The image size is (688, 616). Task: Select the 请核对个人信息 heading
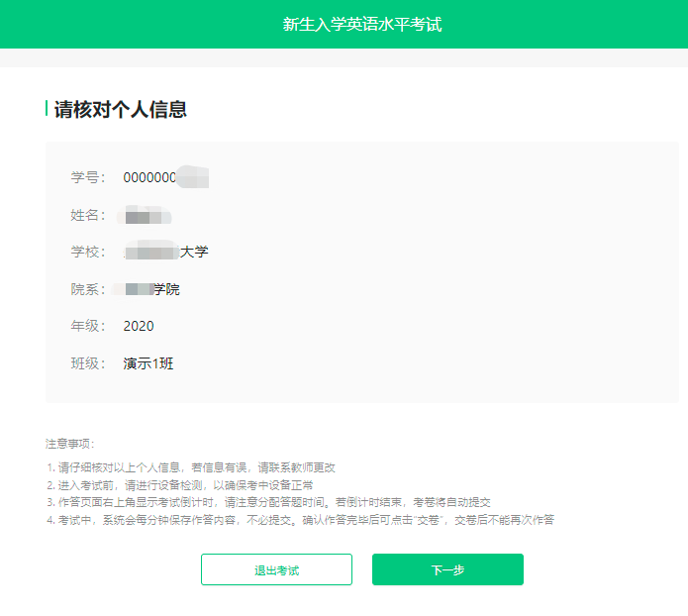[121, 109]
